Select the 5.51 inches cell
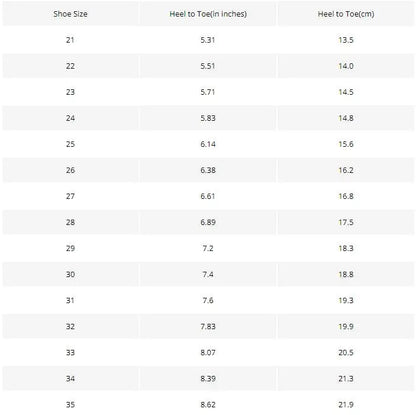 tap(208, 66)
